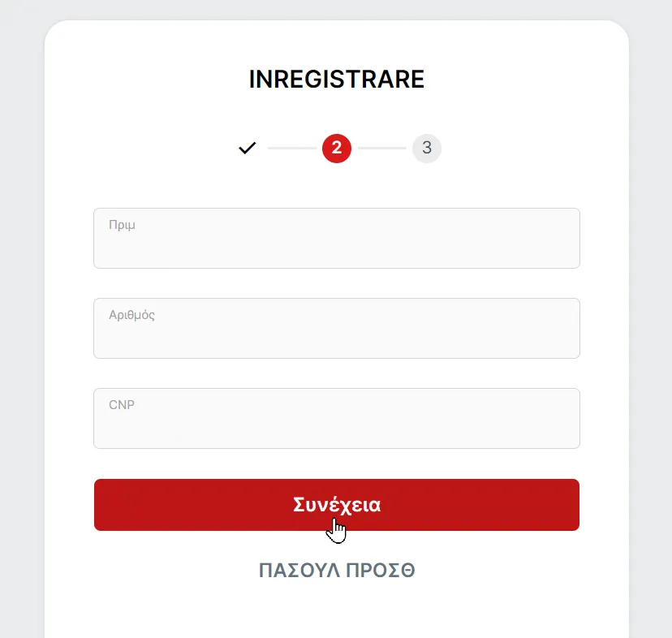This screenshot has width=672, height=638.
Task: Select the ΠΑΣΟΥΛ ΠΡΟΣΘ option below
Action: 337,570
